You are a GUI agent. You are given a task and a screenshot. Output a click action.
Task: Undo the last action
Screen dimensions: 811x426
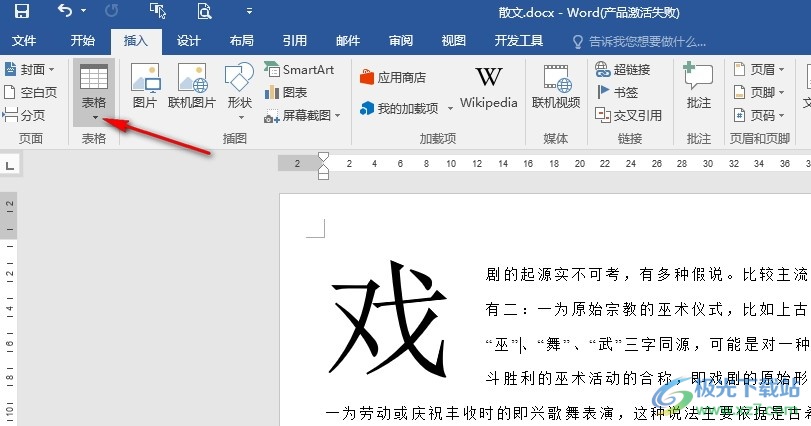[65, 10]
